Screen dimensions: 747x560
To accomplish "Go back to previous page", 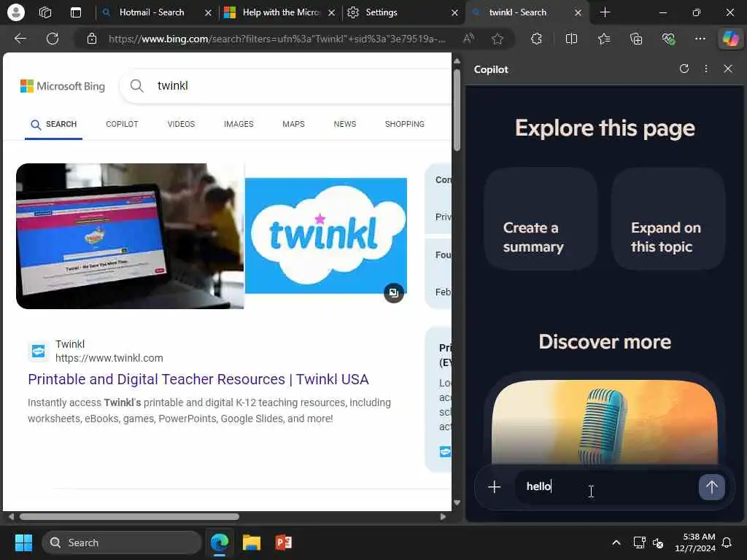I will pos(20,39).
